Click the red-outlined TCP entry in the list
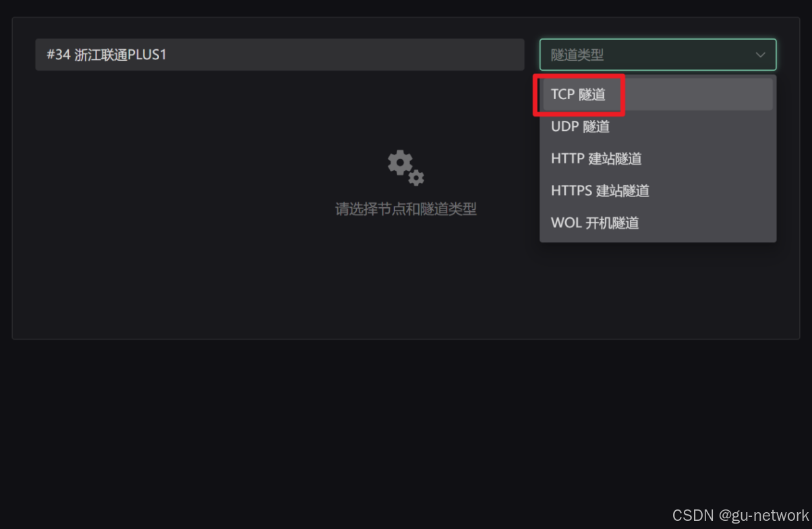This screenshot has height=529, width=812. [579, 95]
